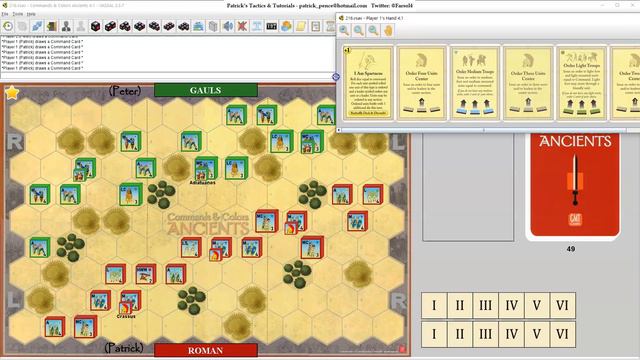Select the Order Three Units Center card
This screenshot has height=360, width=640.
[x=528, y=83]
